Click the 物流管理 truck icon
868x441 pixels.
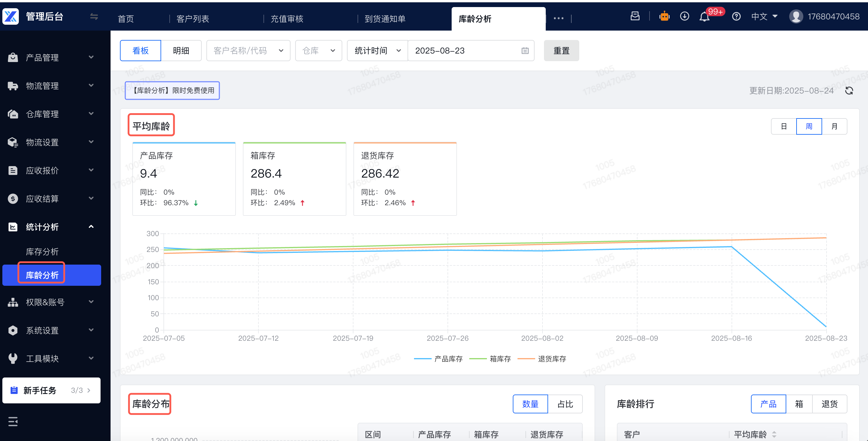[13, 86]
